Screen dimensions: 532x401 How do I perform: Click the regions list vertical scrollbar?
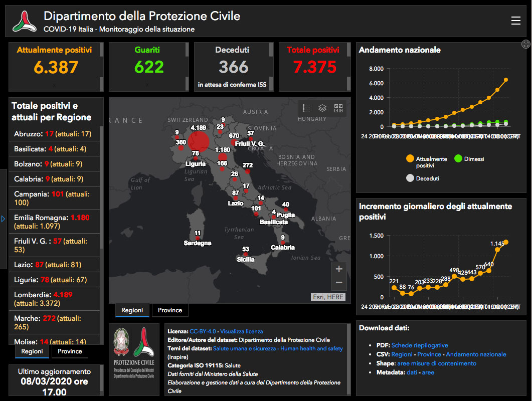[x=102, y=200]
